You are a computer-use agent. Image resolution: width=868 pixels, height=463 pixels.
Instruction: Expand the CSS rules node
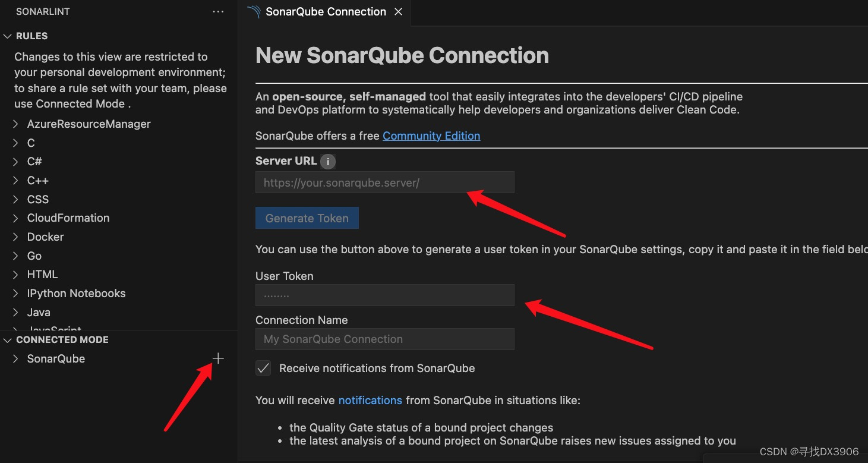point(16,200)
